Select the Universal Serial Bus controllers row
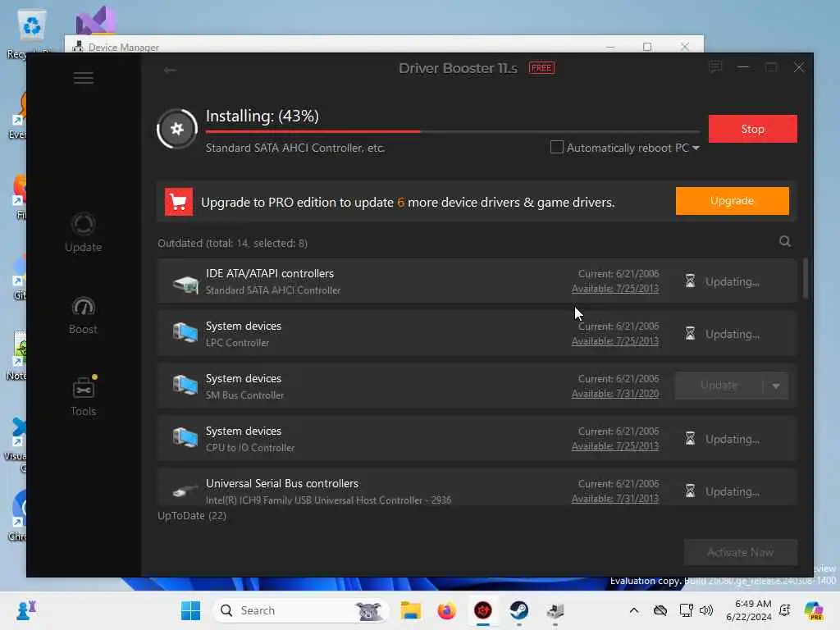Image resolution: width=840 pixels, height=630 pixels. 477,488
